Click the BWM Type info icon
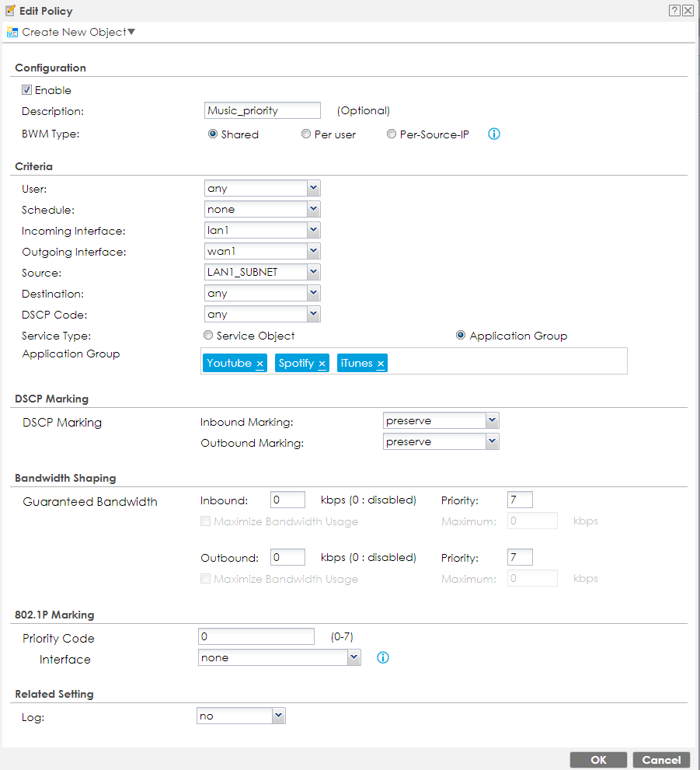 [493, 134]
